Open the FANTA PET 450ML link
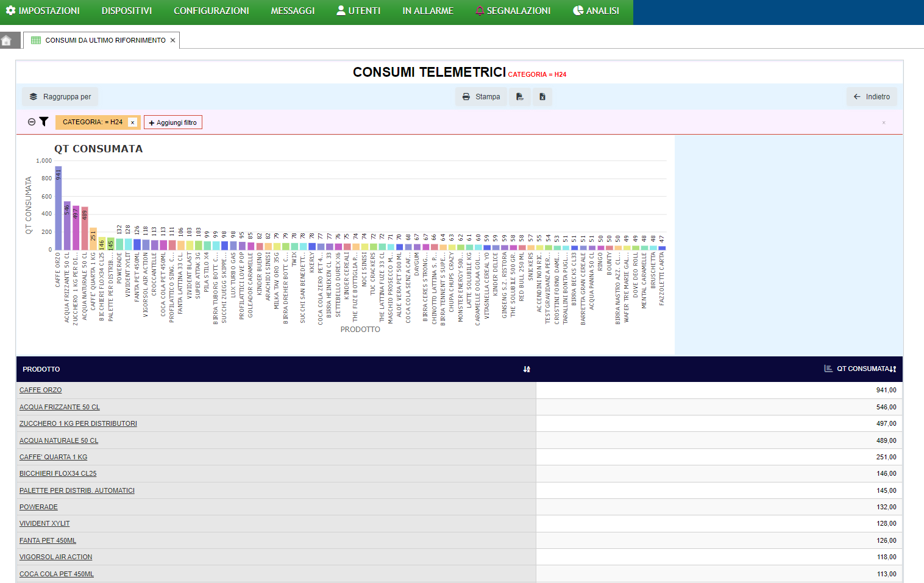Screen dimensions: 924x583 click(48, 540)
